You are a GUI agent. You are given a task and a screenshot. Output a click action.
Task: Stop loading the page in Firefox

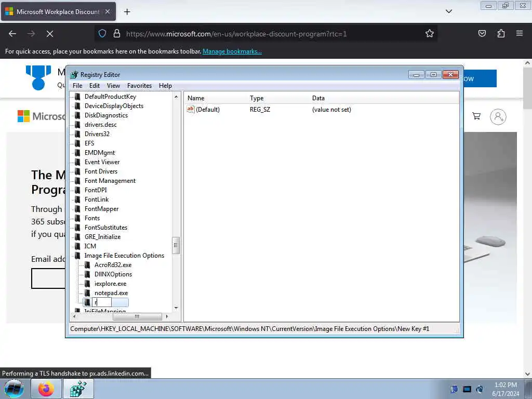49,34
